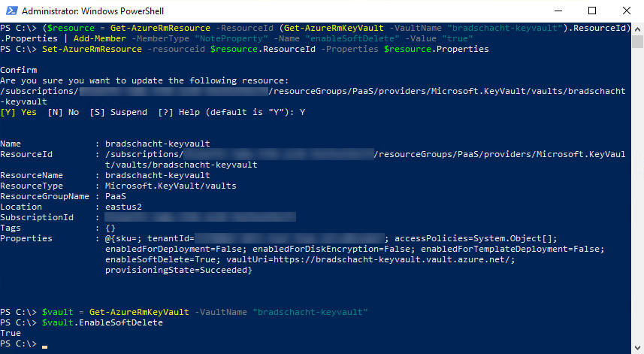Minimize the PowerShell window

(x=558, y=11)
